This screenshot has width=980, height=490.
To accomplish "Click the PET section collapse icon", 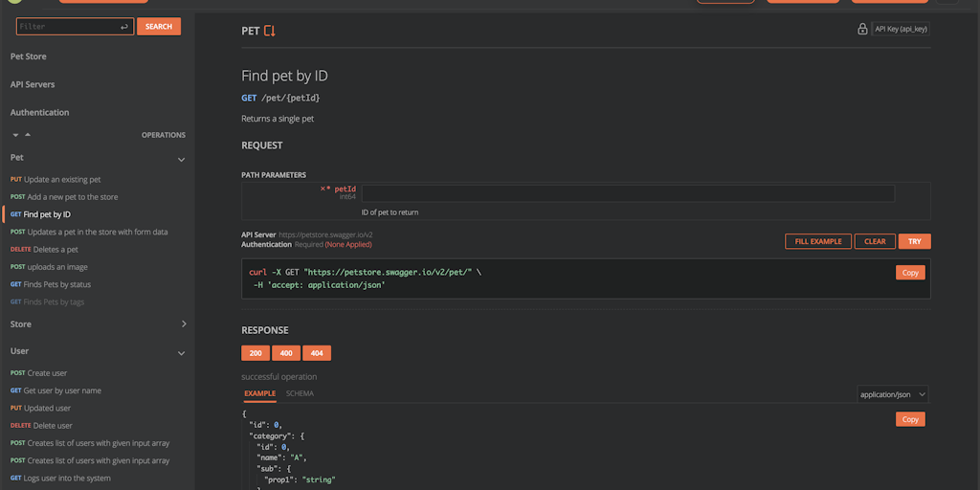I will tap(269, 31).
